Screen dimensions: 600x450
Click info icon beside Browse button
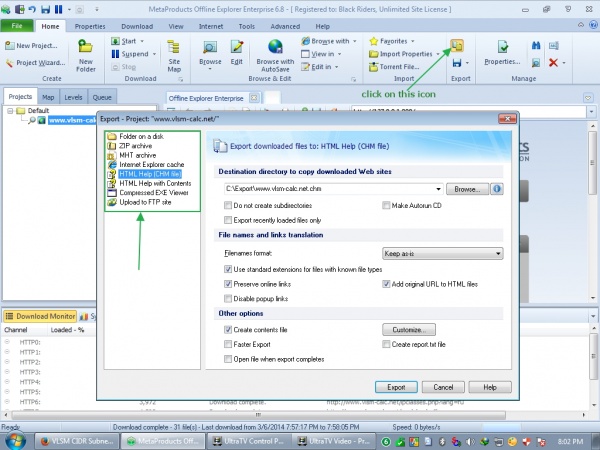pyautogui.click(x=497, y=189)
